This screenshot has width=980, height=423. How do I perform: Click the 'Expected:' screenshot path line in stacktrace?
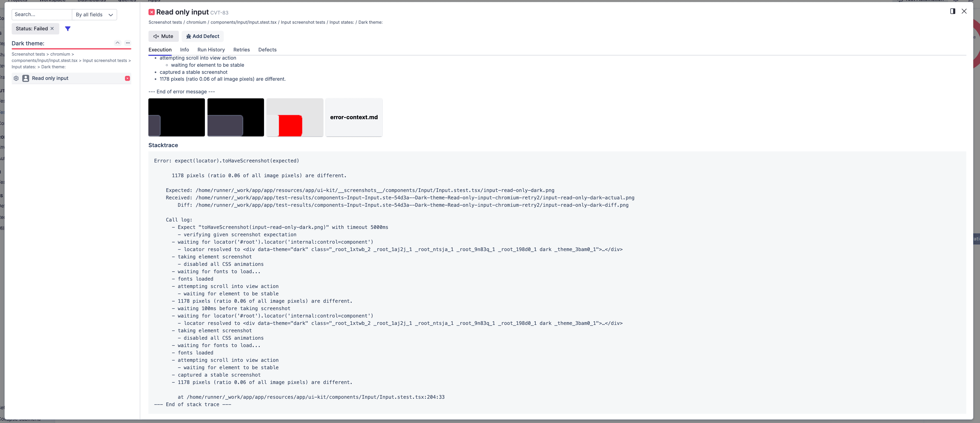(360, 190)
